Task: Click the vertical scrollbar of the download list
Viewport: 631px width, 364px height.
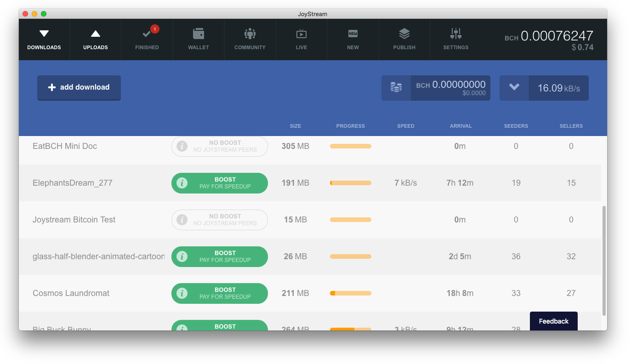Action: point(604,261)
